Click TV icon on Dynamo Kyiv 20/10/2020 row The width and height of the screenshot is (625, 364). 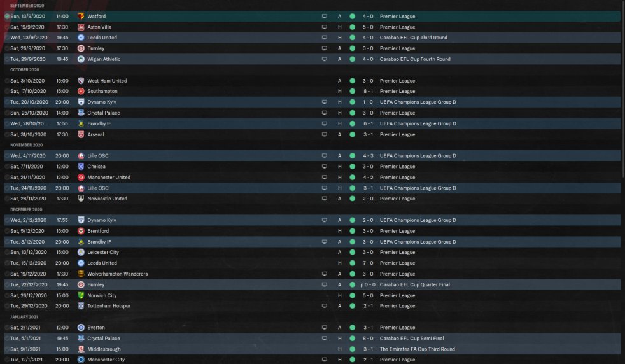324,102
